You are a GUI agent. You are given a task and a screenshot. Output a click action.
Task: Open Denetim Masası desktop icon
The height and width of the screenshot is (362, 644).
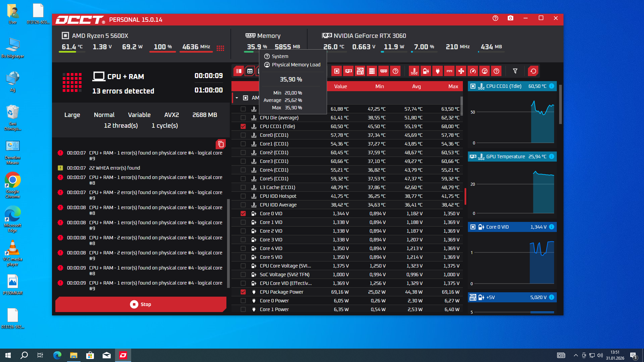coord(13,152)
